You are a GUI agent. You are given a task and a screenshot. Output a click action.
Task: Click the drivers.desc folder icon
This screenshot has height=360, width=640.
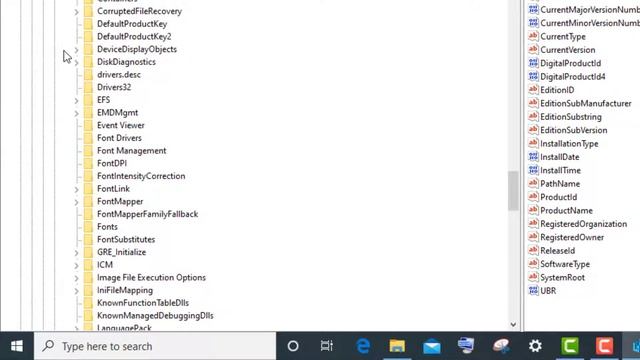(x=88, y=75)
